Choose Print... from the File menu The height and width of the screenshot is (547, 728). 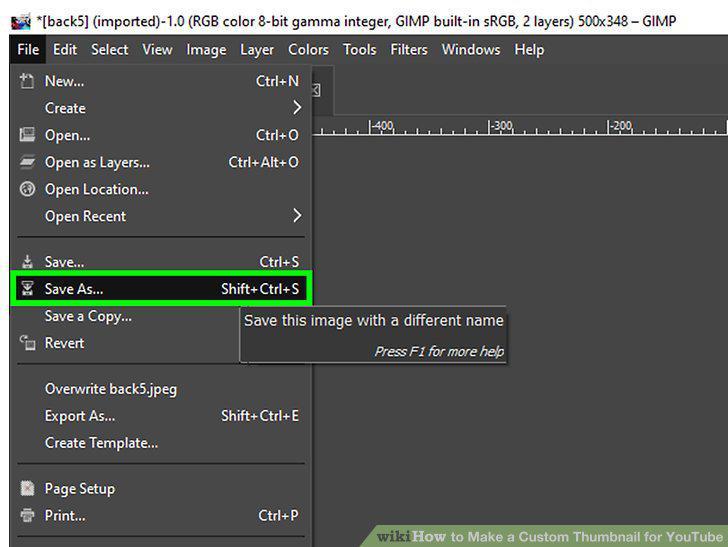pos(161,515)
